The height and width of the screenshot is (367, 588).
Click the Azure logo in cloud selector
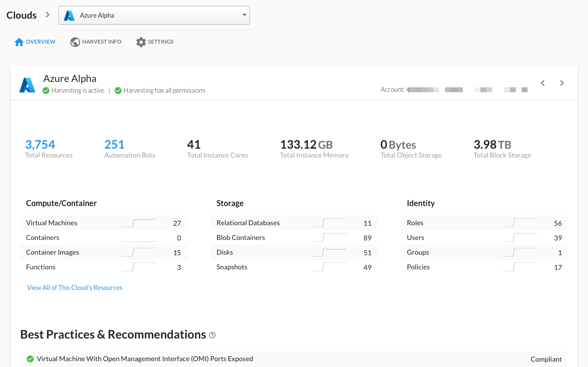[x=69, y=15]
